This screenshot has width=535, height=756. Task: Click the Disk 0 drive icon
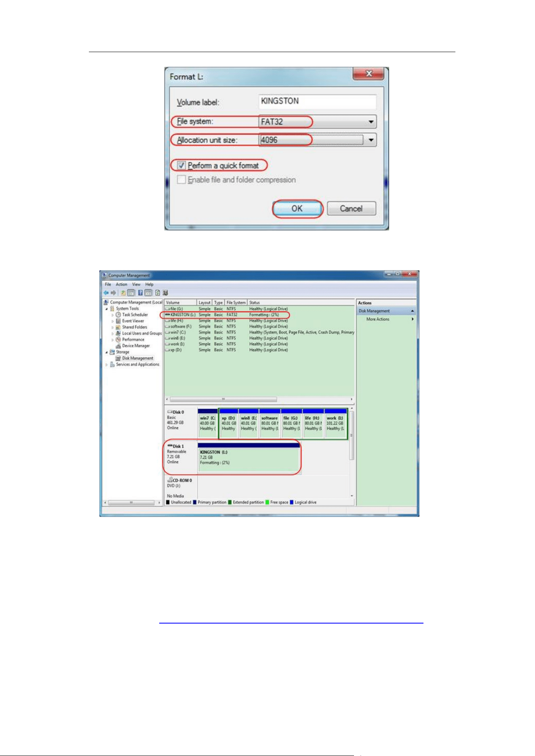(170, 412)
